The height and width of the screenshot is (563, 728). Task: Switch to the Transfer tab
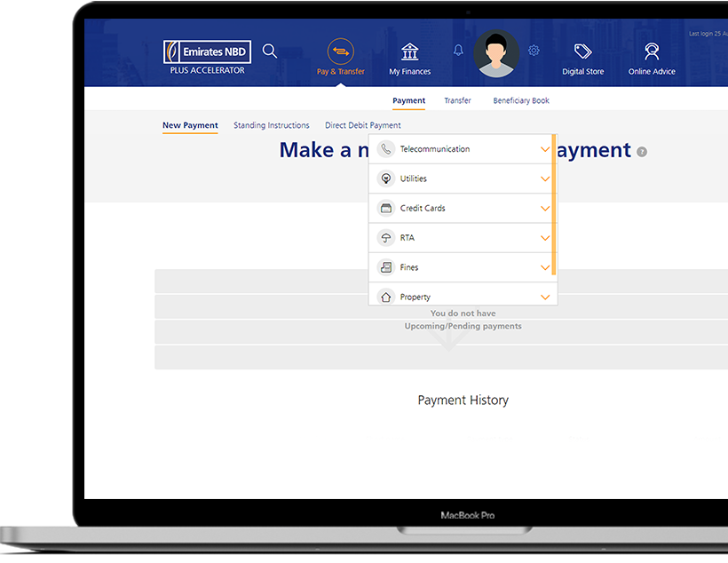pyautogui.click(x=457, y=100)
